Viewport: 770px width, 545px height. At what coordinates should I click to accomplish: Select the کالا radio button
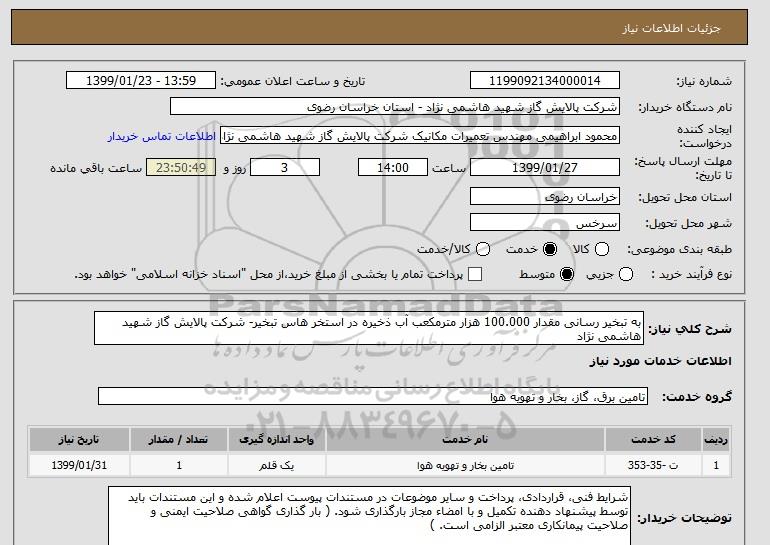coord(602,249)
